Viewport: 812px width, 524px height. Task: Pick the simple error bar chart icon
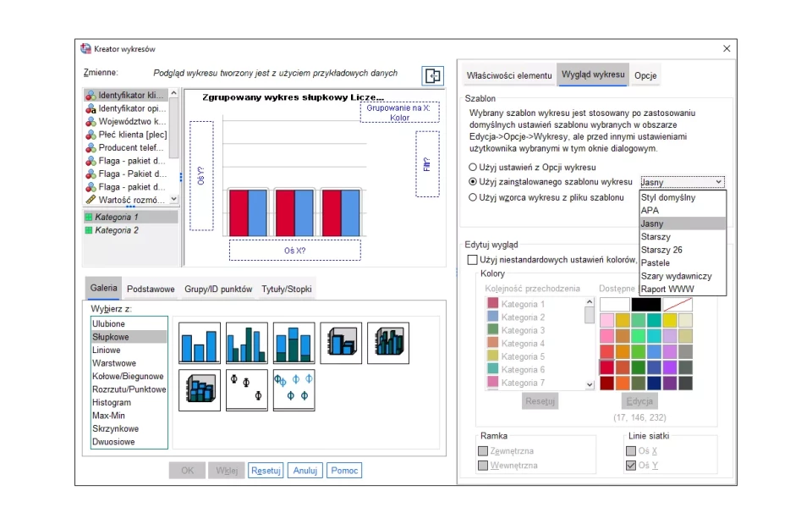pyautogui.click(x=247, y=390)
